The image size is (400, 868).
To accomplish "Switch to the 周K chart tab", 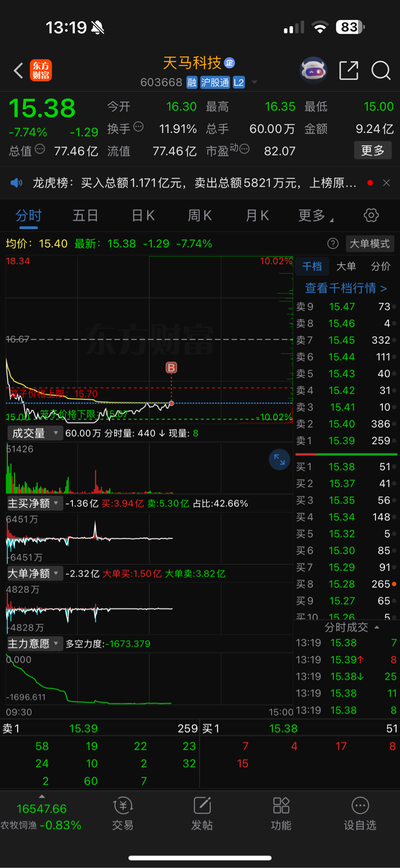I will click(x=199, y=215).
